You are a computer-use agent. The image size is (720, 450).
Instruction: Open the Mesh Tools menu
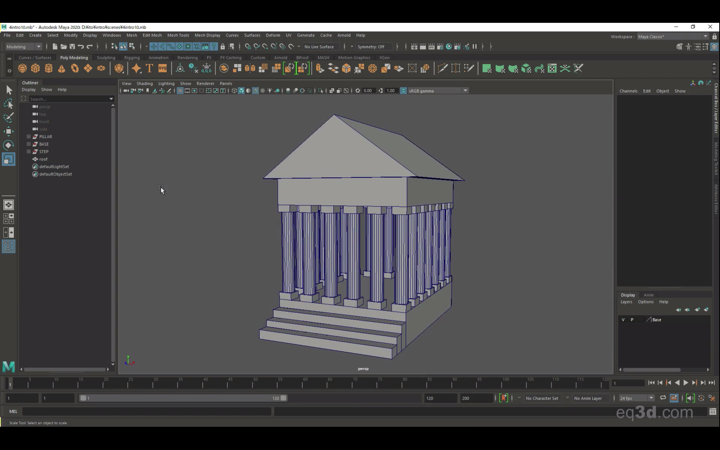tap(178, 35)
